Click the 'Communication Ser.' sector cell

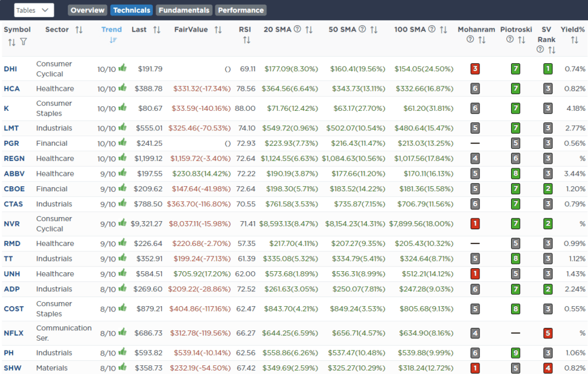64,333
